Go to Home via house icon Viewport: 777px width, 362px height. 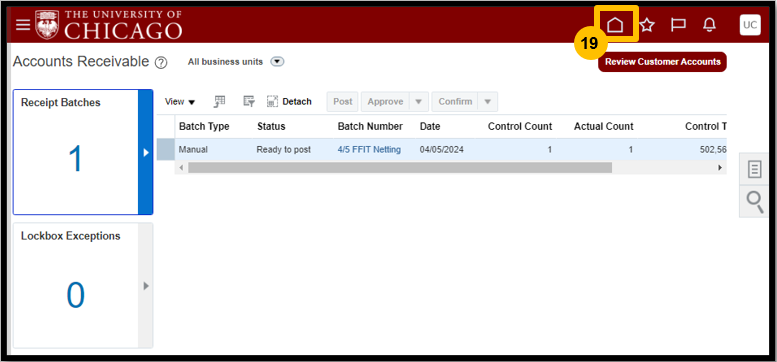(x=615, y=25)
